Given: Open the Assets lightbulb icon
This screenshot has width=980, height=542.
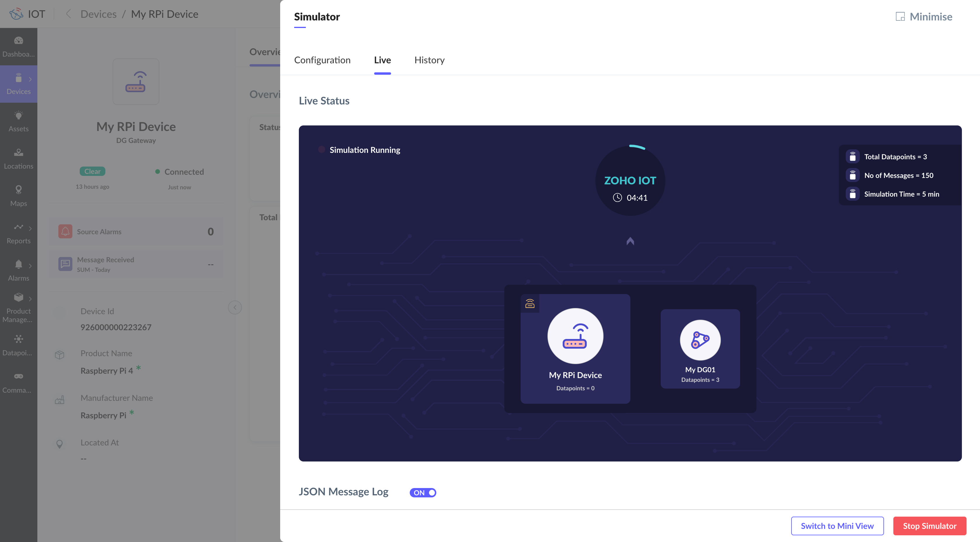Looking at the screenshot, I should pos(18,116).
